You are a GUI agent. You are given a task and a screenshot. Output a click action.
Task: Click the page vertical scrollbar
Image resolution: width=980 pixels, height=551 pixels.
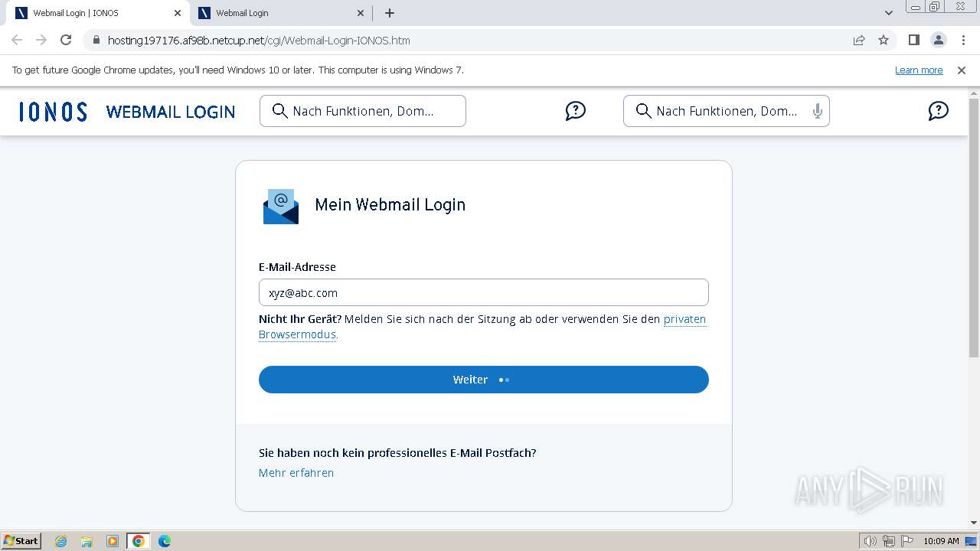click(x=974, y=228)
